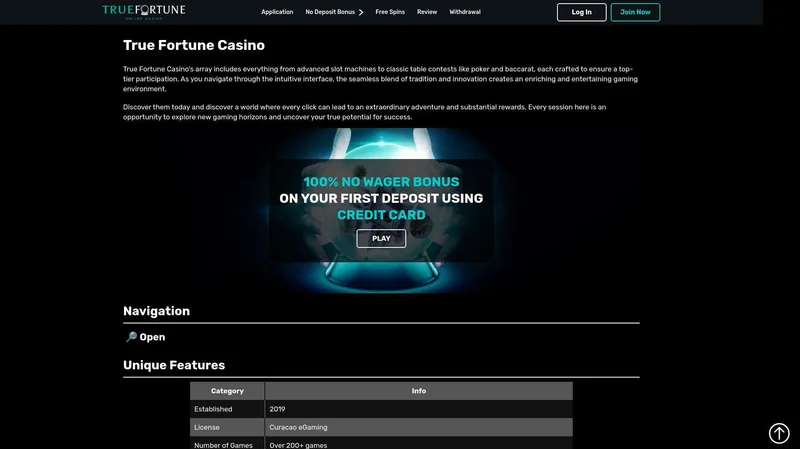Open the No Deposit Bonus menu item
Screen dimensions: 800x449
coord(330,12)
